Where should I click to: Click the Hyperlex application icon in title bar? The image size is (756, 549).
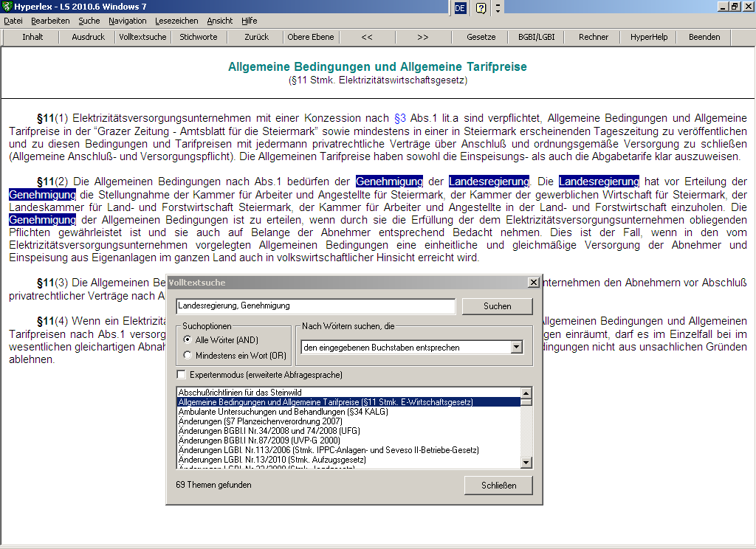[7, 7]
